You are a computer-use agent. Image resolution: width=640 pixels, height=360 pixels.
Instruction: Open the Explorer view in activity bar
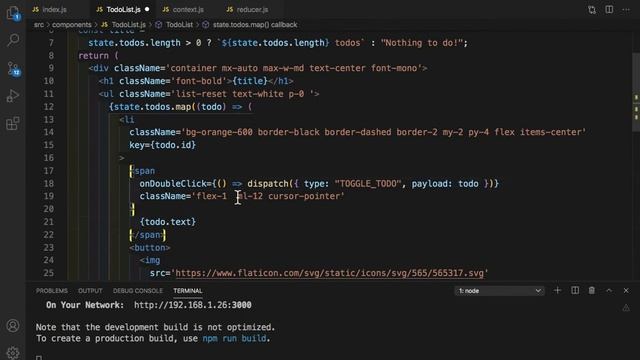click(x=13, y=13)
